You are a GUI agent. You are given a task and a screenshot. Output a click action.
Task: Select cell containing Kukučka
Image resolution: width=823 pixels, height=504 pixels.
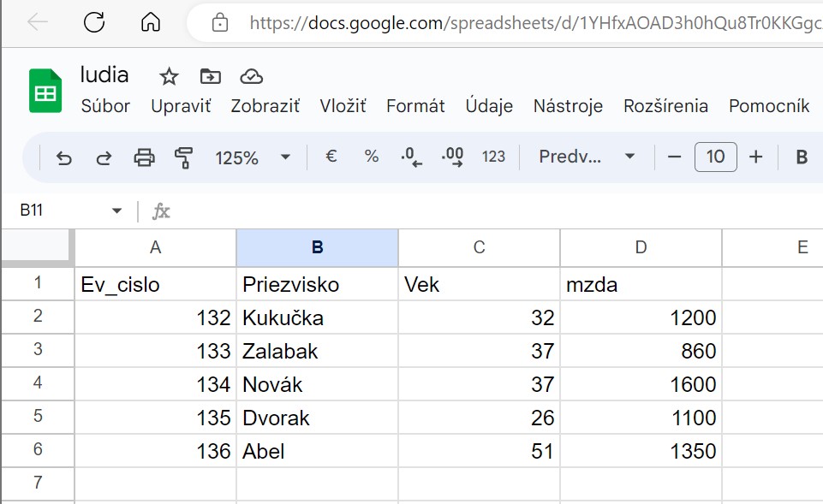tap(317, 318)
